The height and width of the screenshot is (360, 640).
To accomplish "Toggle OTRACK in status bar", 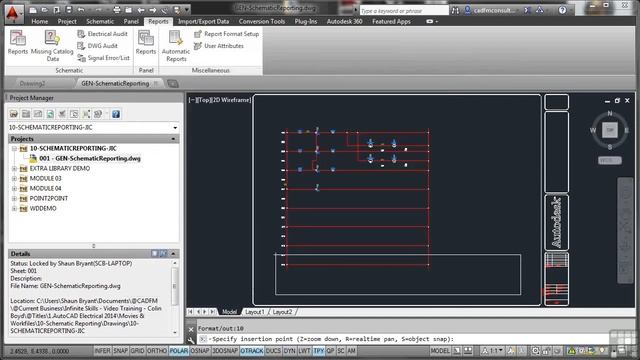I will tap(252, 351).
